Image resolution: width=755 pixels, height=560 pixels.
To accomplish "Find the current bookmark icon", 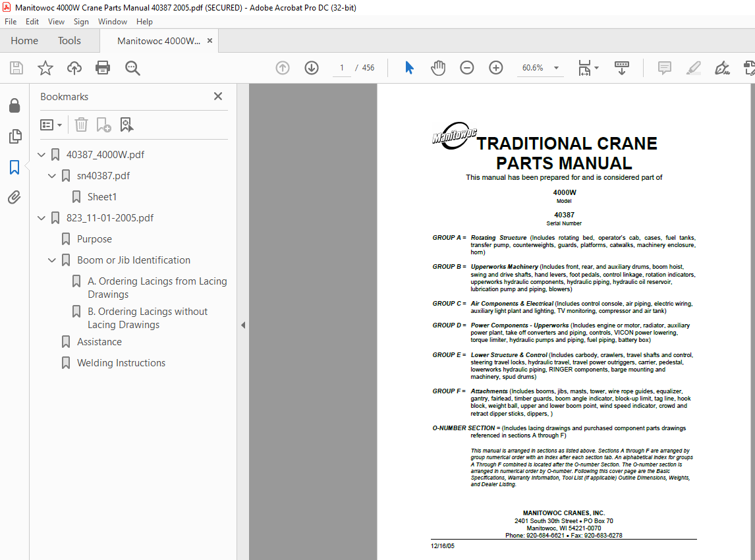I will click(x=126, y=125).
